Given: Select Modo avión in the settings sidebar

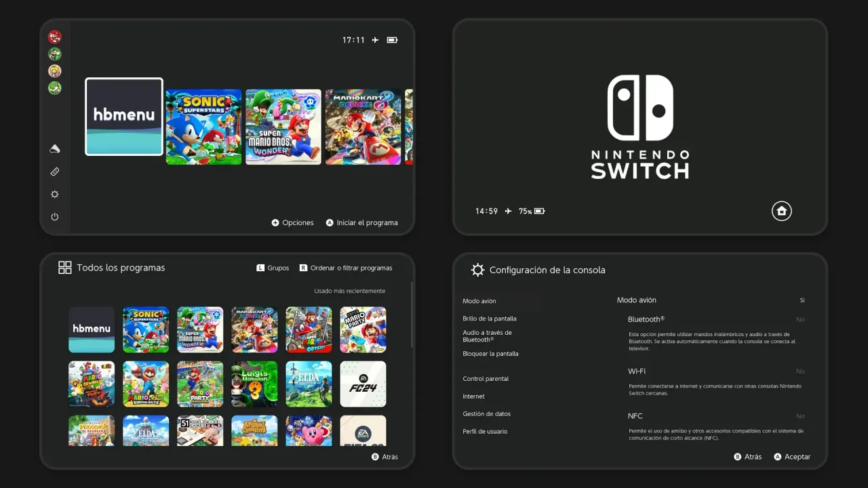Looking at the screenshot, I should click(479, 301).
